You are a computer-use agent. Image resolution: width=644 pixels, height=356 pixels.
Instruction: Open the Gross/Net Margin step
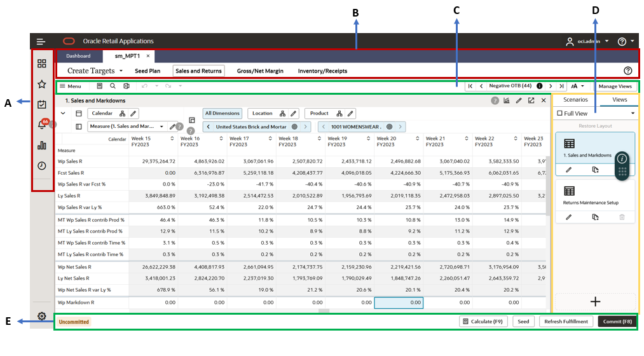[260, 71]
